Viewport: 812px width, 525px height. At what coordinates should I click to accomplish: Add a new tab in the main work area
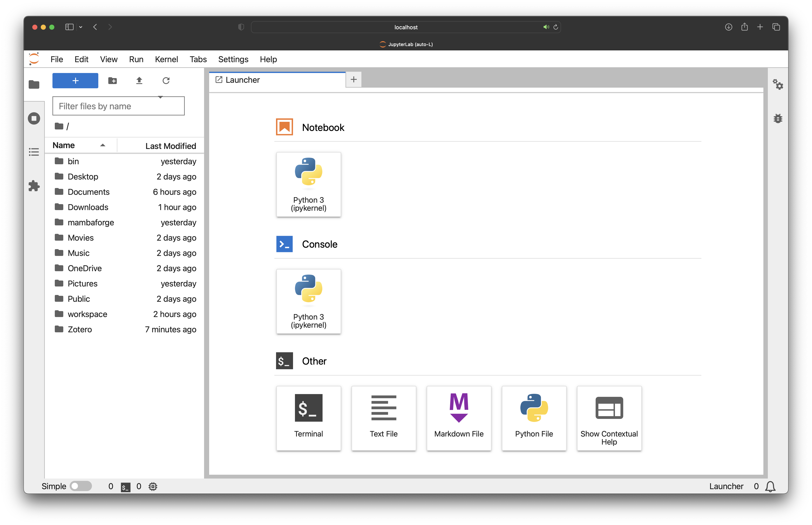(x=353, y=80)
